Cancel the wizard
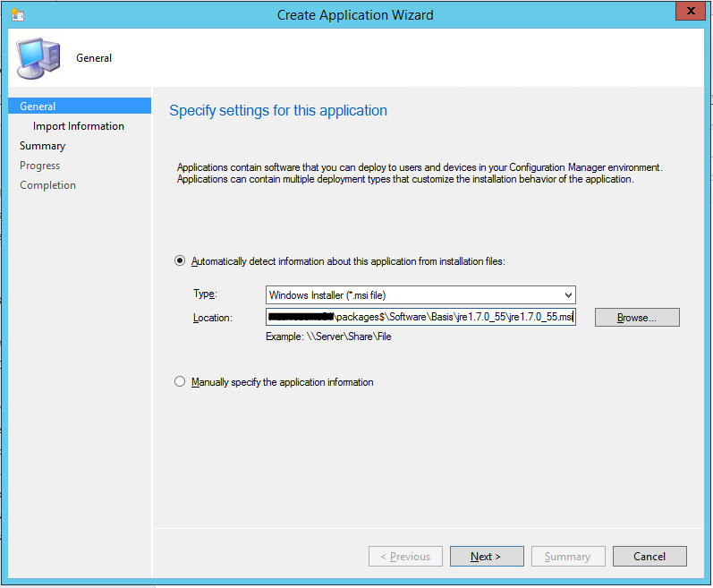This screenshot has width=713, height=588. point(649,557)
